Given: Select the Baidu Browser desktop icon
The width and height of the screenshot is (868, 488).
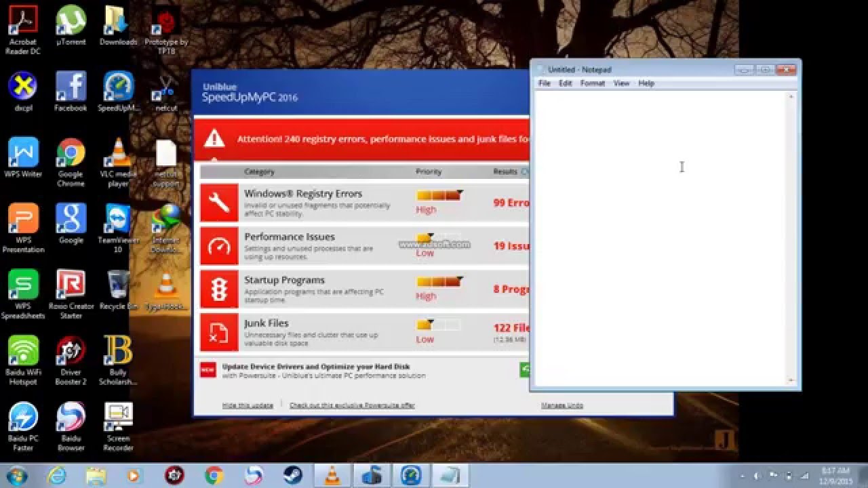Looking at the screenshot, I should point(71,427).
